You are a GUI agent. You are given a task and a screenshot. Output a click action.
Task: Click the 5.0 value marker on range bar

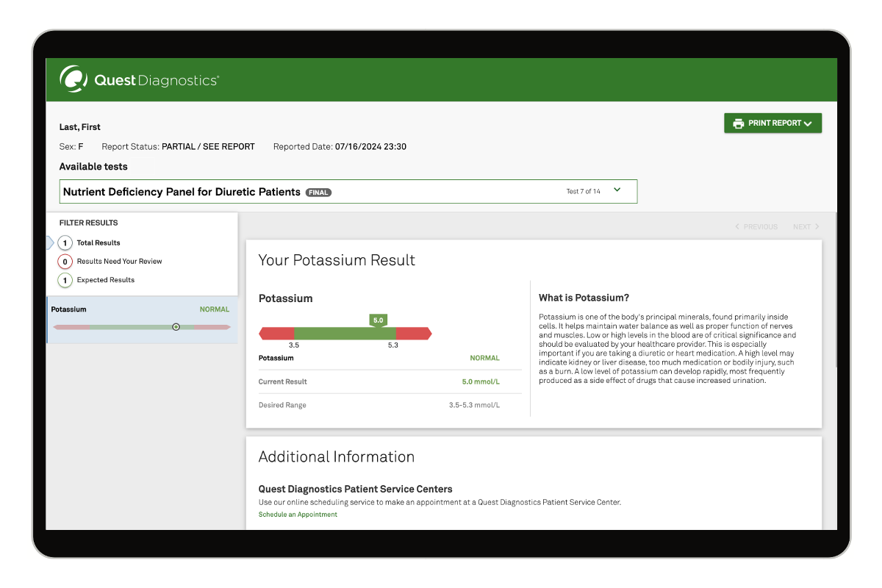pyautogui.click(x=378, y=320)
